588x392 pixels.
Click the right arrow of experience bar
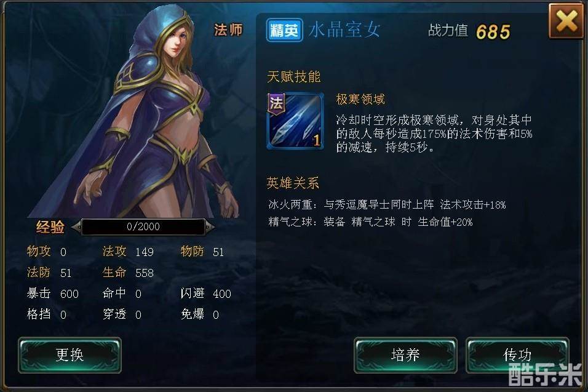(210, 226)
